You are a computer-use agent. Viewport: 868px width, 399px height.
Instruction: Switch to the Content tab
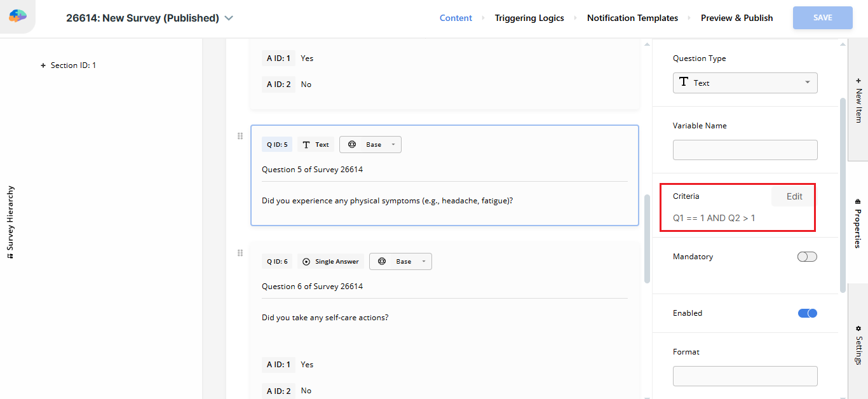456,18
